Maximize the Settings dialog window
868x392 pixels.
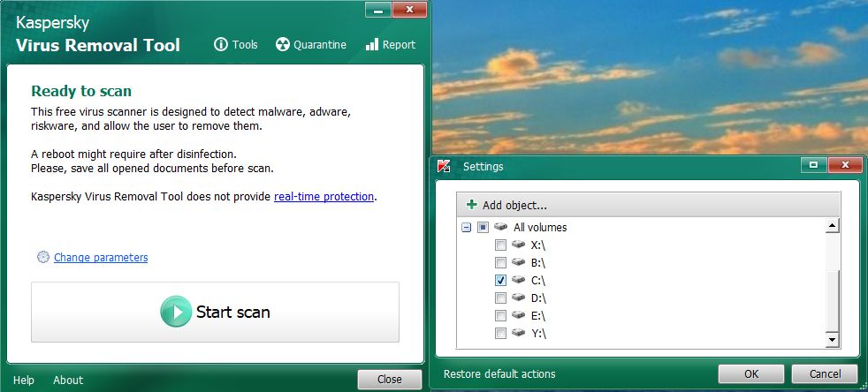point(813,165)
